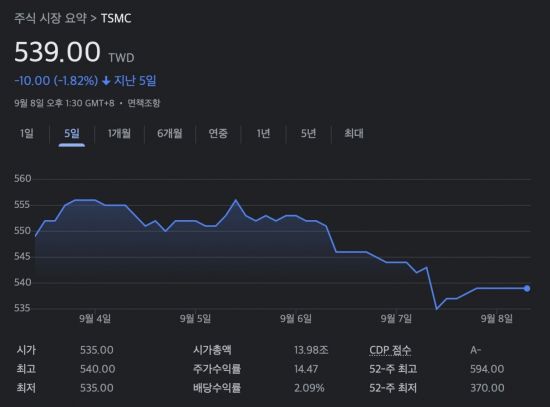Select the TSMC breadcrumb title
The image size is (550, 407).
pyautogui.click(x=116, y=19)
